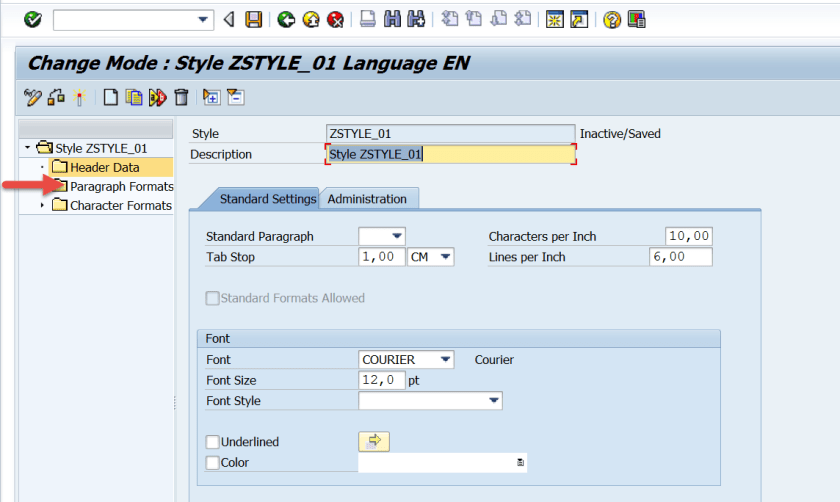The width and height of the screenshot is (840, 502).
Task: Click the yellow arrow button beside Underlined
Action: coord(374,442)
